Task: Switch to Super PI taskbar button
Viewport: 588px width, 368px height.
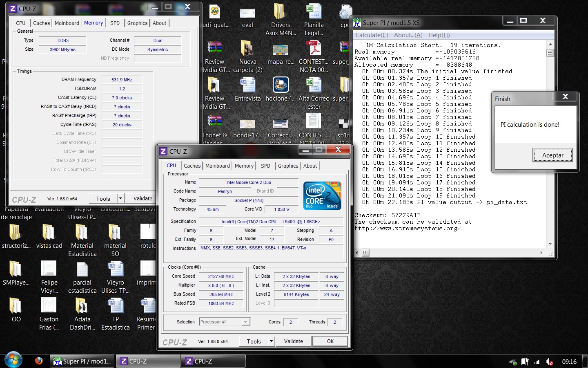Action: pos(82,361)
